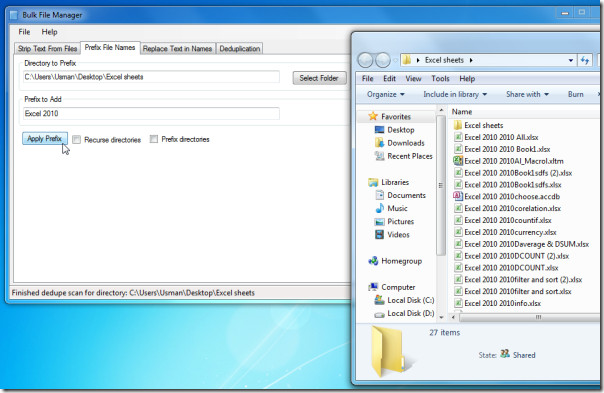Open the Help menu in Explorer
This screenshot has height=393, width=604.
[467, 79]
